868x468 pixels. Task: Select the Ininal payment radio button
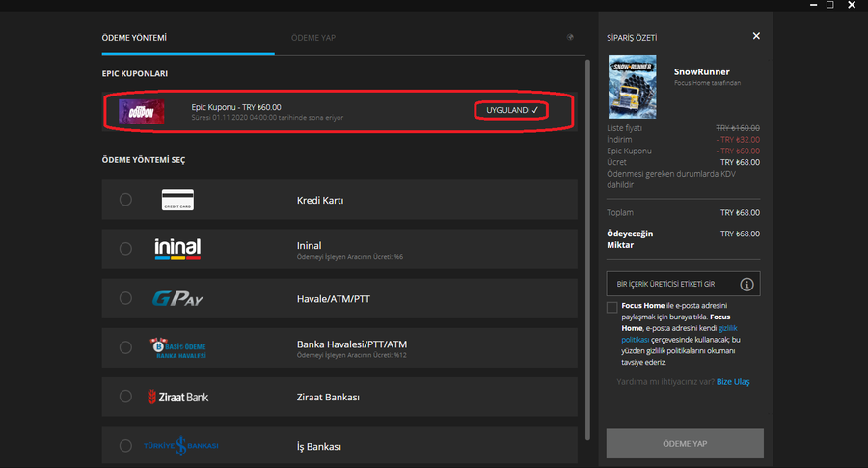125,249
